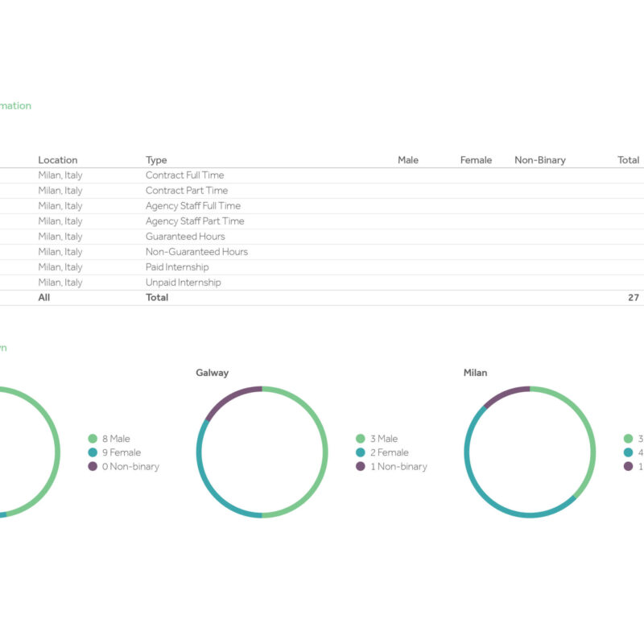
Task: Select the Non-Guaranteed Hours row label
Action: [x=196, y=251]
